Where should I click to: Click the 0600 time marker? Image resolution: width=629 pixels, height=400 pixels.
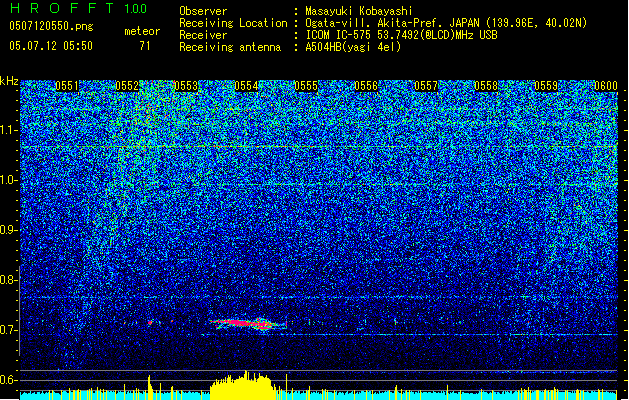[x=606, y=86]
